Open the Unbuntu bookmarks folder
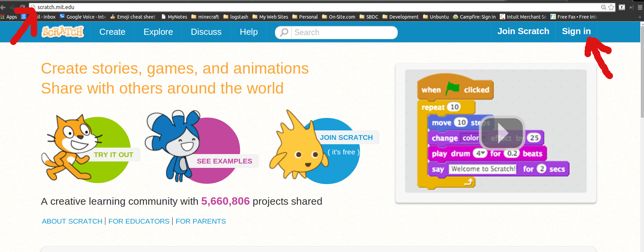Image resolution: width=644 pixels, height=252 pixels. coord(436,17)
